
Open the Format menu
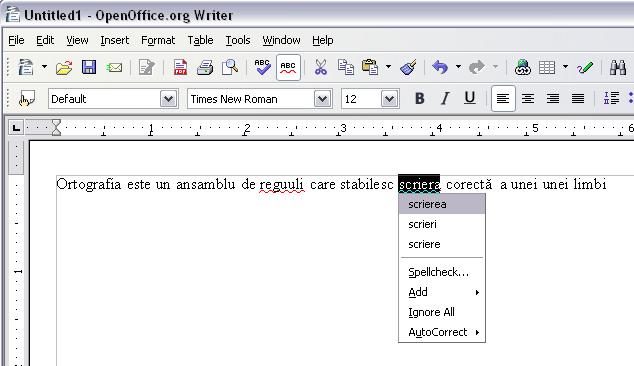pyautogui.click(x=158, y=40)
